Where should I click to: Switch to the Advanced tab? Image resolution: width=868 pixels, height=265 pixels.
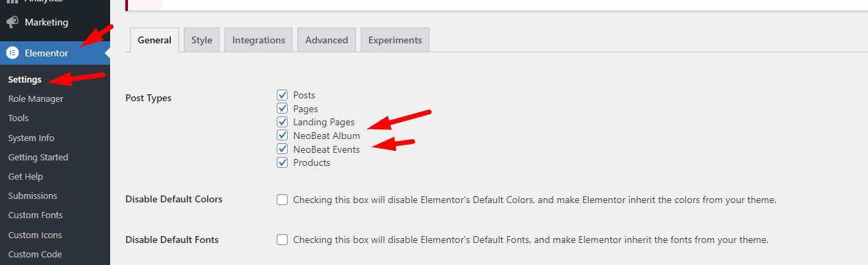(326, 40)
